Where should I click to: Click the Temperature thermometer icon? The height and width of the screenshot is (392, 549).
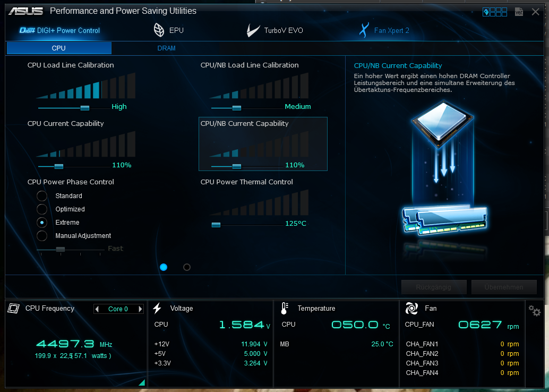pos(284,308)
